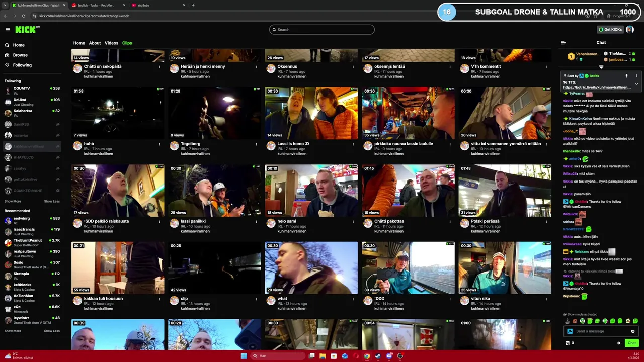Open the botrix.live link in pinned message
The image size is (644, 362).
click(x=597, y=87)
